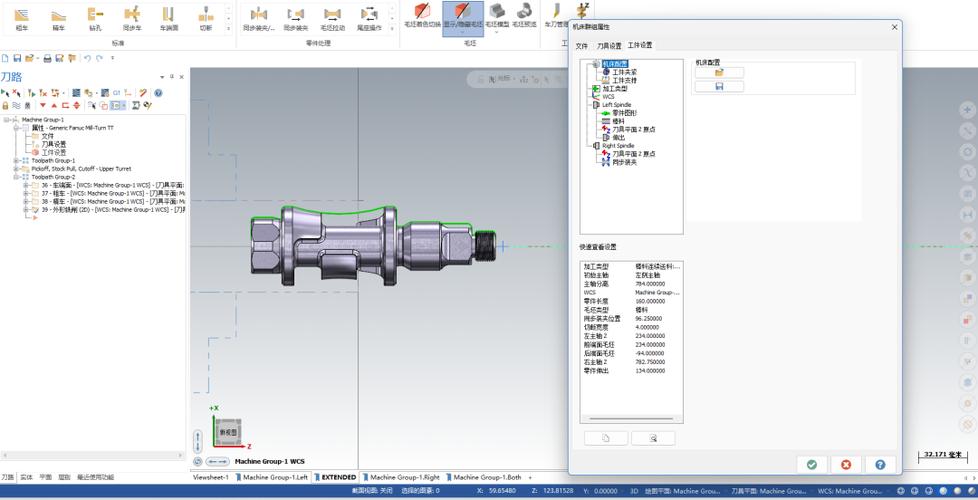Open the Machine Group-1.Right viewsheet tab
978x500 pixels.
(x=401, y=477)
